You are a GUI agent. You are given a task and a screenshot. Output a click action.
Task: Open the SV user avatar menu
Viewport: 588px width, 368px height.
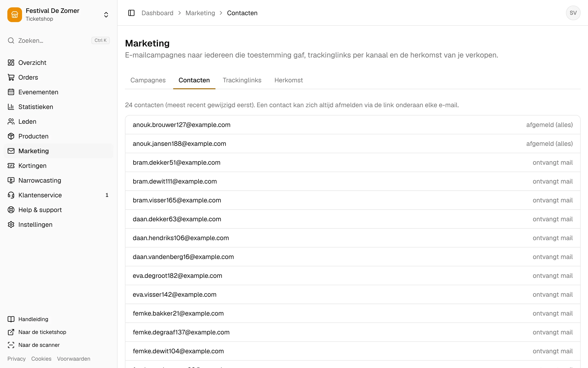pyautogui.click(x=573, y=13)
